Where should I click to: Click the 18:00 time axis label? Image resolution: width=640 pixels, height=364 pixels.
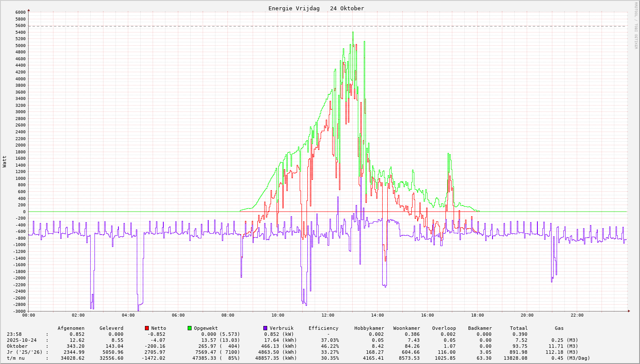pyautogui.click(x=477, y=315)
